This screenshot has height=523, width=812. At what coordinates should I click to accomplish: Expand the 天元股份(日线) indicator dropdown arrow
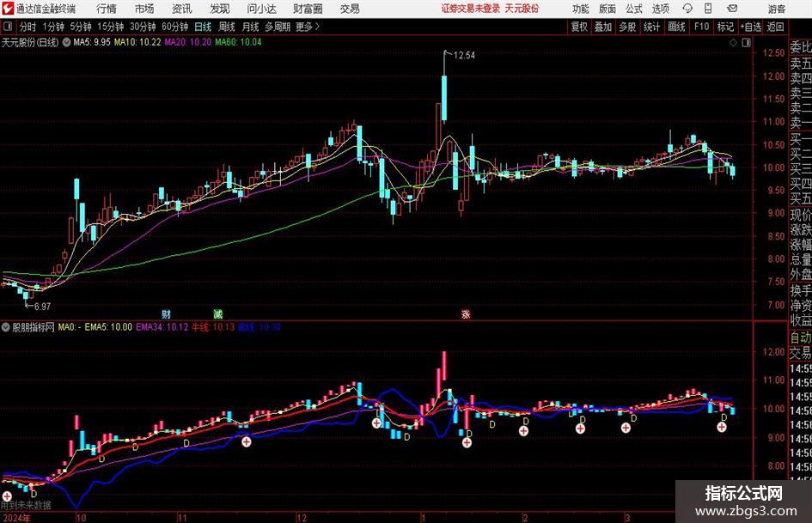point(67,42)
